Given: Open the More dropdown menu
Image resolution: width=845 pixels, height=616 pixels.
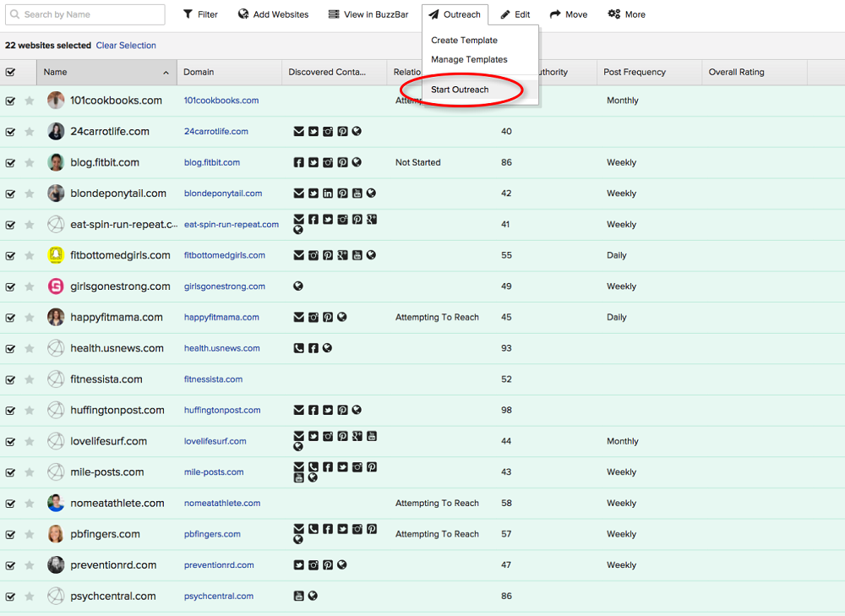Looking at the screenshot, I should 626,14.
